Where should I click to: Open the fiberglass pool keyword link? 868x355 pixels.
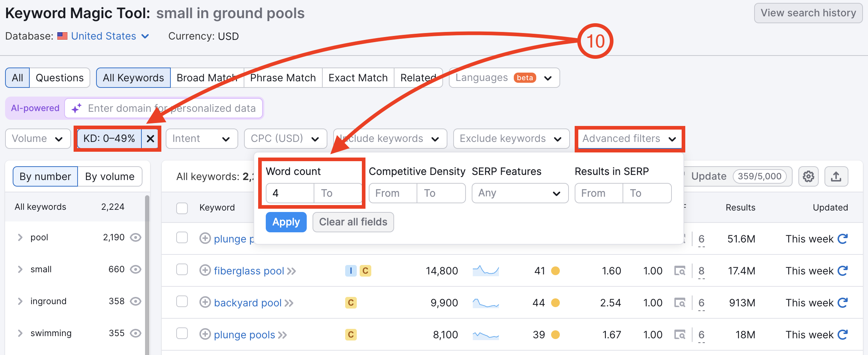click(249, 271)
